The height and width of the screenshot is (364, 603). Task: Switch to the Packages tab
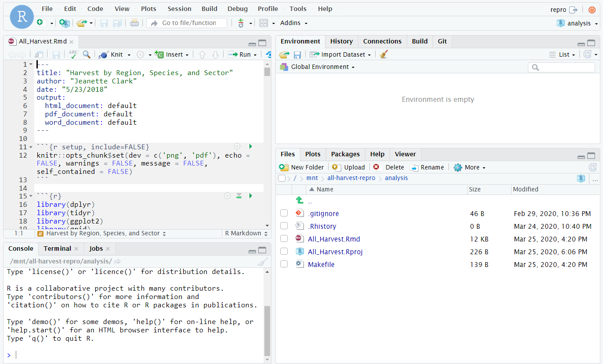(x=345, y=154)
